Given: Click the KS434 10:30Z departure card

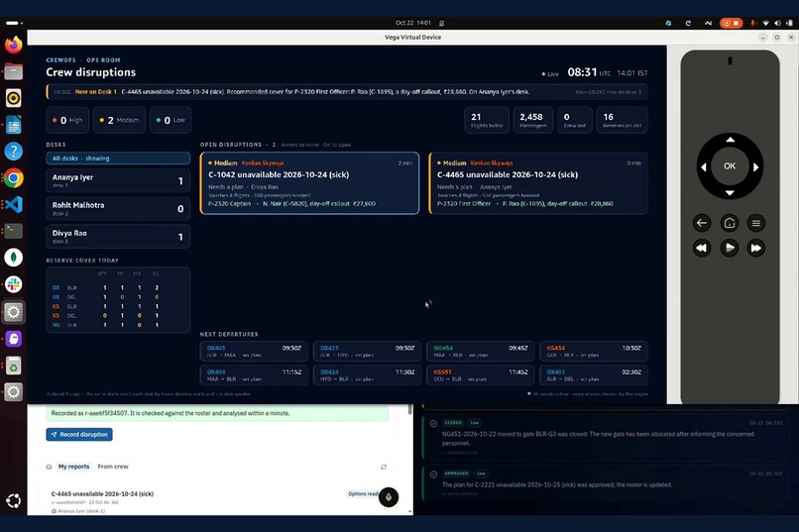Looking at the screenshot, I should pos(594,352).
